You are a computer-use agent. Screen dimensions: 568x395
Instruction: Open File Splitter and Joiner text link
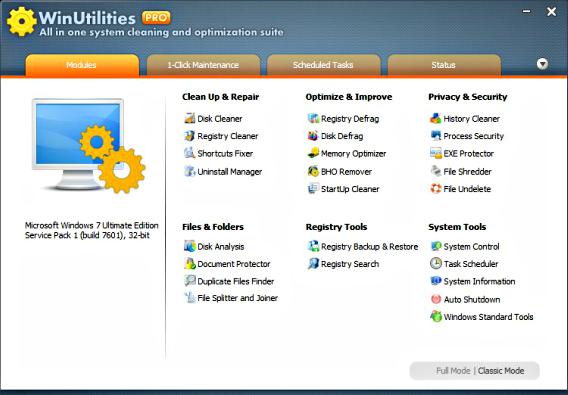click(237, 298)
